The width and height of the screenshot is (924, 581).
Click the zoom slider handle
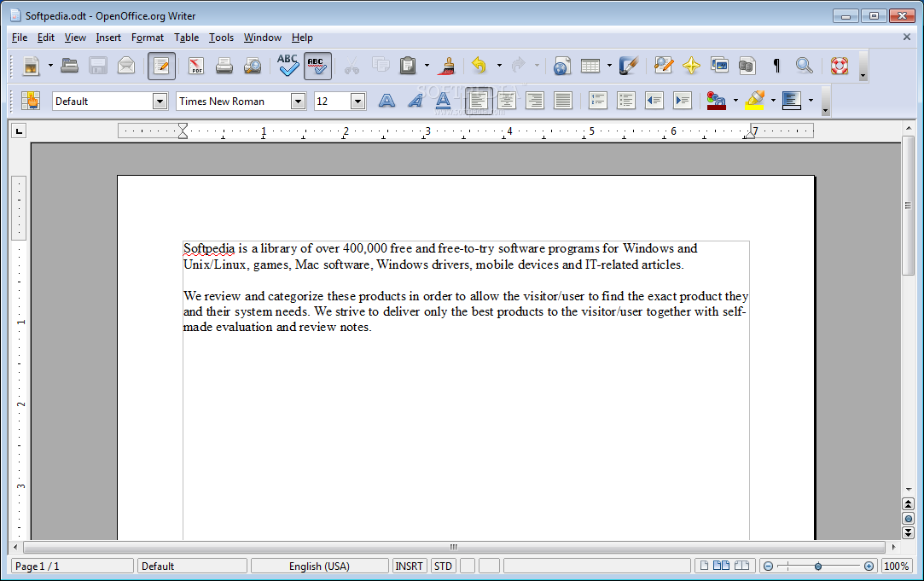818,566
